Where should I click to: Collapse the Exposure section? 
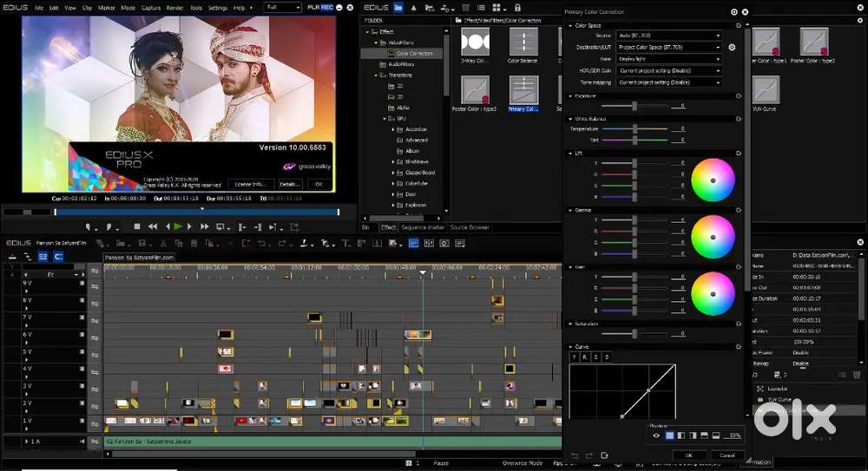tap(569, 95)
